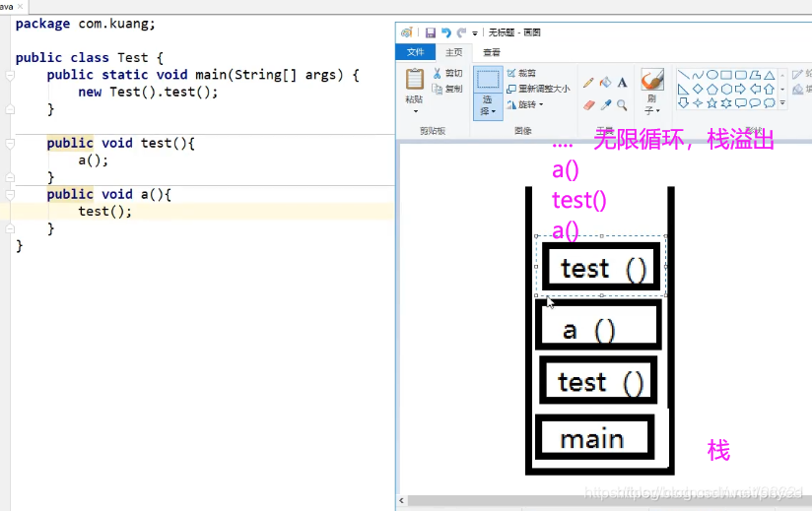This screenshot has width=812, height=511.
Task: Collapse the a() method fold marker
Action: (10, 195)
